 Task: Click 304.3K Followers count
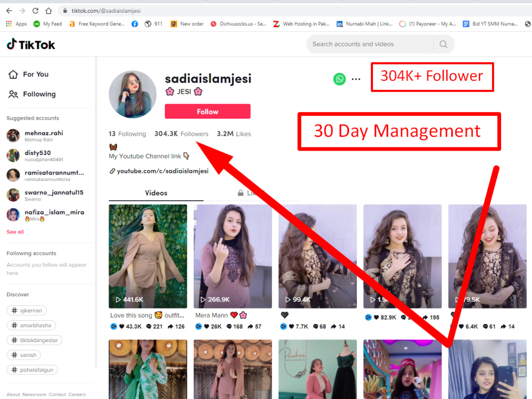click(x=181, y=134)
